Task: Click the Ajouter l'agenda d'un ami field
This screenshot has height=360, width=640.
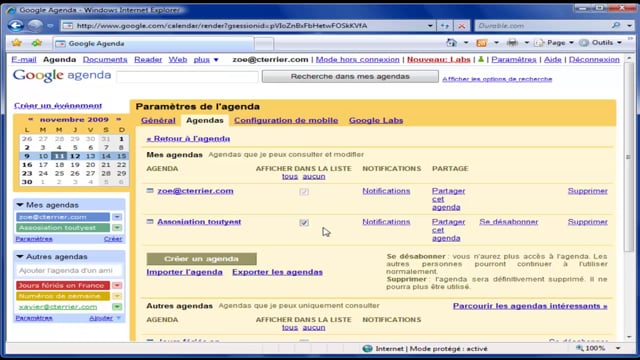Action: coord(69,270)
